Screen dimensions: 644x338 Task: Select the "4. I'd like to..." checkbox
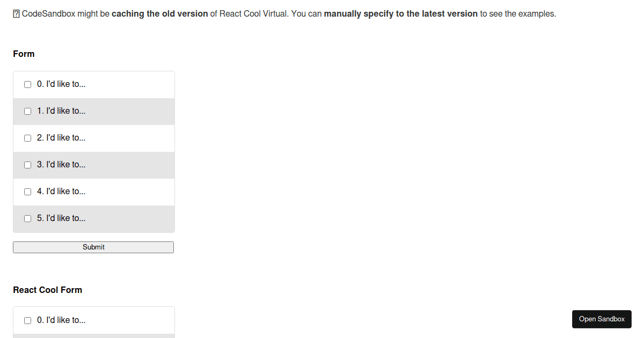point(27,192)
